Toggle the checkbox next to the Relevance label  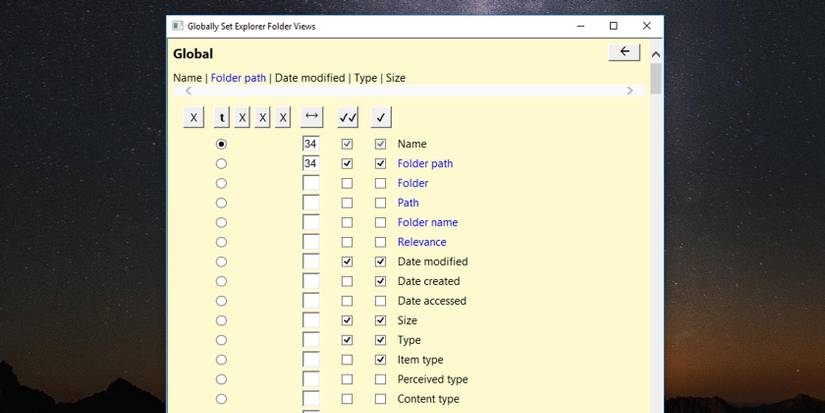pos(380,242)
